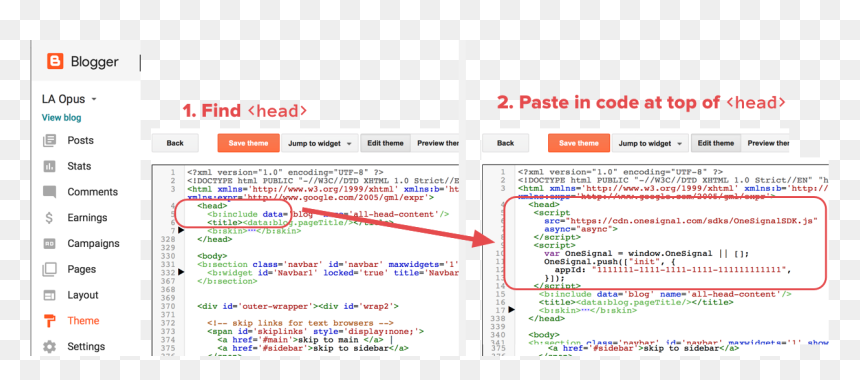Expand the LA Opus blog selector
This screenshot has width=860, height=380.
[x=69, y=99]
